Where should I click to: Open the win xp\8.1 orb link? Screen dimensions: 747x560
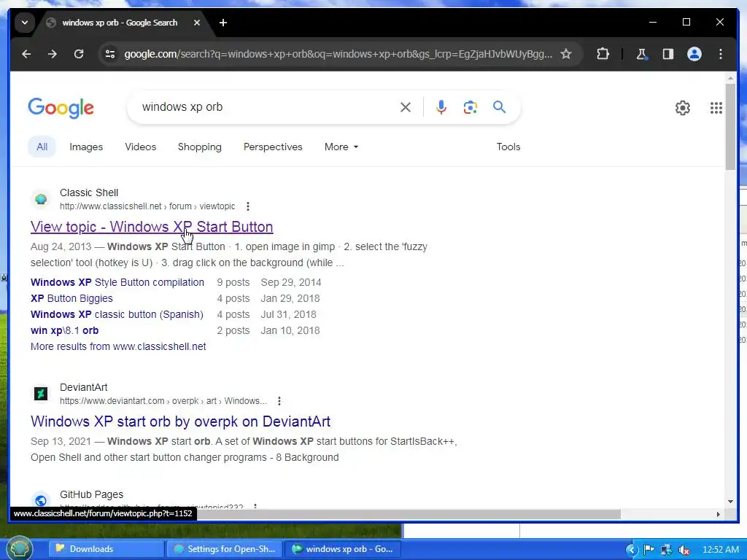tap(65, 330)
